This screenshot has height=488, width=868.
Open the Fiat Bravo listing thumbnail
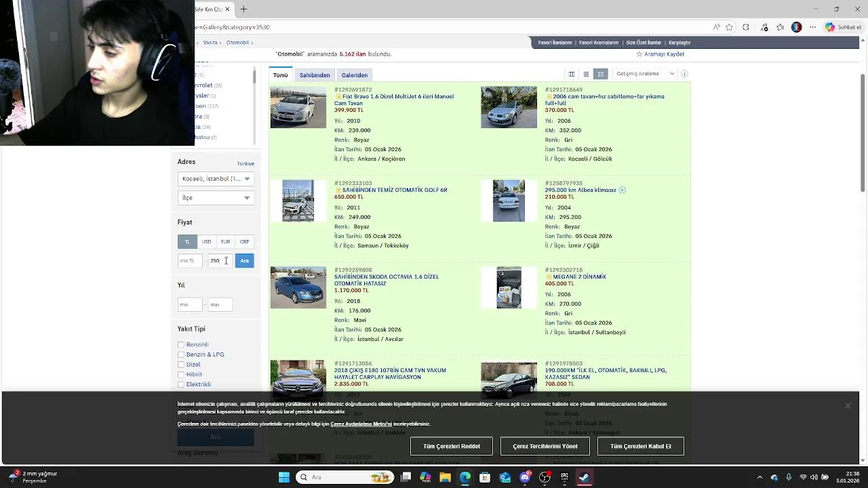tap(298, 107)
